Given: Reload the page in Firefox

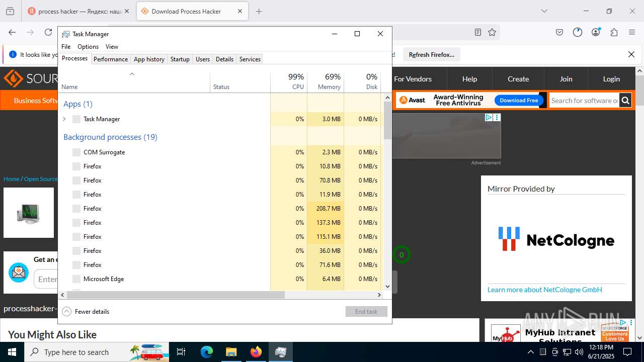Looking at the screenshot, I should [x=48, y=32].
